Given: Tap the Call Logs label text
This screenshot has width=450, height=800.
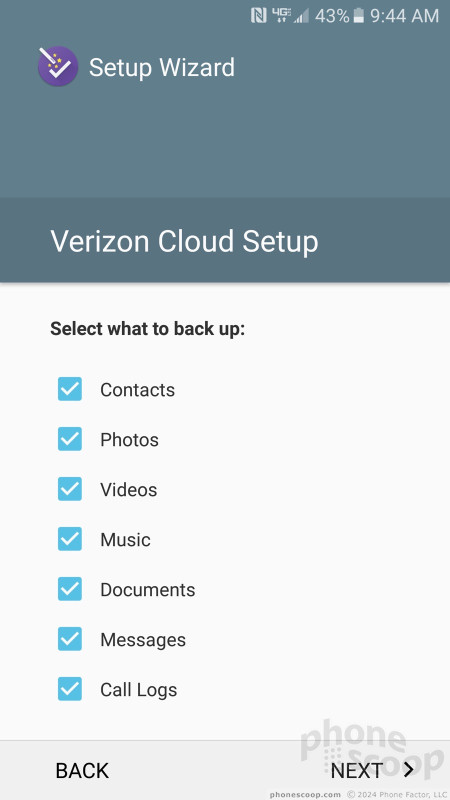Looking at the screenshot, I should pos(139,690).
